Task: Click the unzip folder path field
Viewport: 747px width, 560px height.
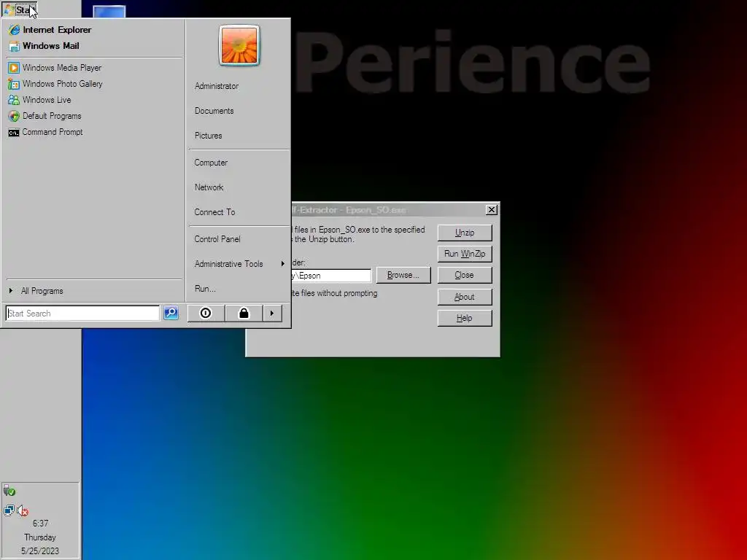Action: [331, 275]
